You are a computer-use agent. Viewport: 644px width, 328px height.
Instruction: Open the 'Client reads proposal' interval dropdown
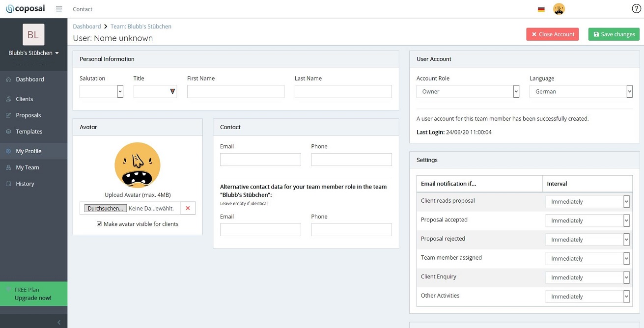click(588, 201)
